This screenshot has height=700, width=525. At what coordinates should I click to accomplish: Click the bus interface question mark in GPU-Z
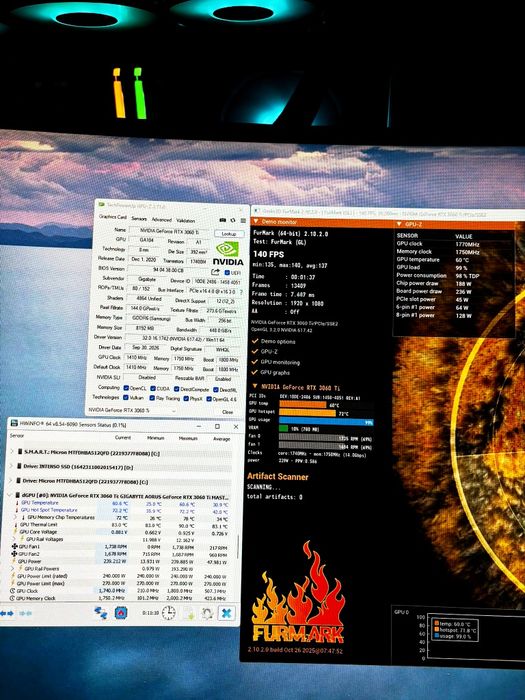(x=242, y=292)
